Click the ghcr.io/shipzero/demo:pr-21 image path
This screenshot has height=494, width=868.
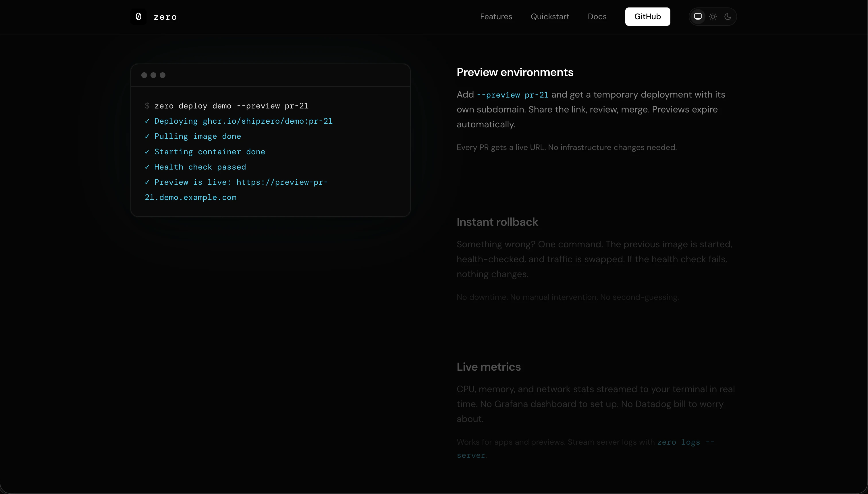pyautogui.click(x=268, y=121)
